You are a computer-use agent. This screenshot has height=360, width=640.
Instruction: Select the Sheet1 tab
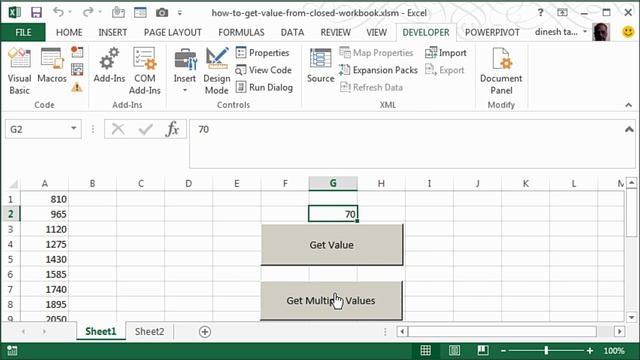pyautogui.click(x=101, y=331)
